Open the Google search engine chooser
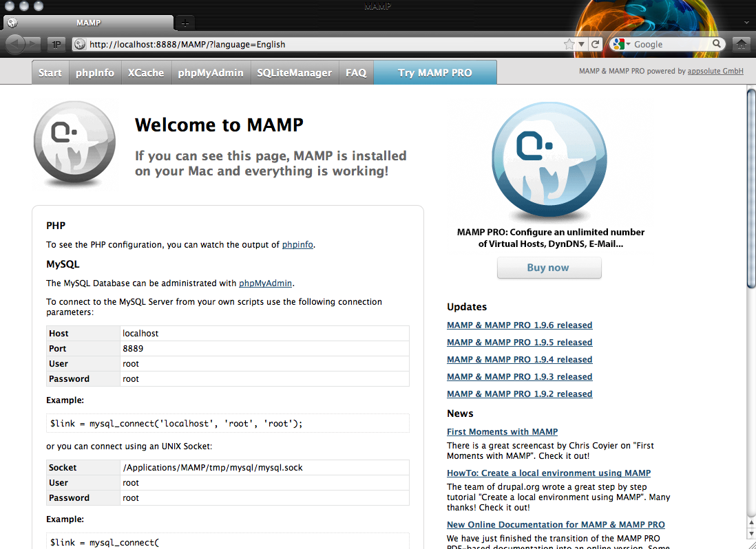The image size is (756, 549). click(x=620, y=44)
